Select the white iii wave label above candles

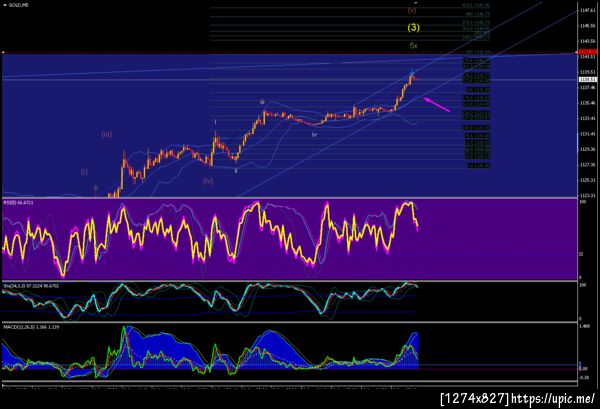click(262, 102)
